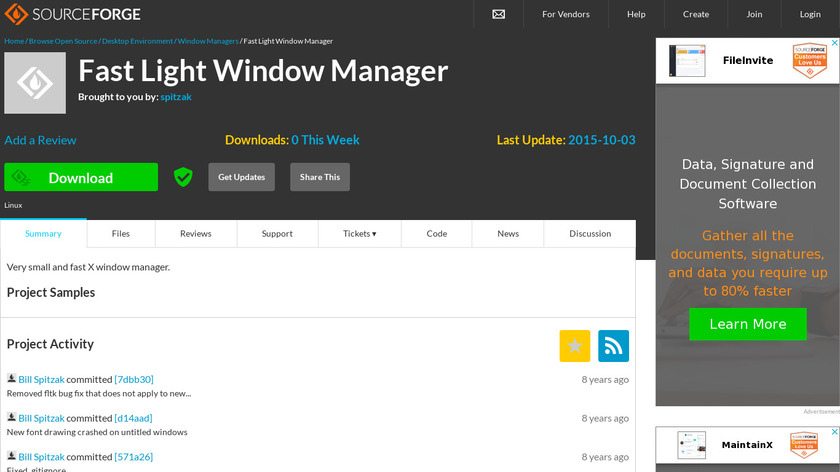Open commit 7dbb30 link

click(134, 379)
